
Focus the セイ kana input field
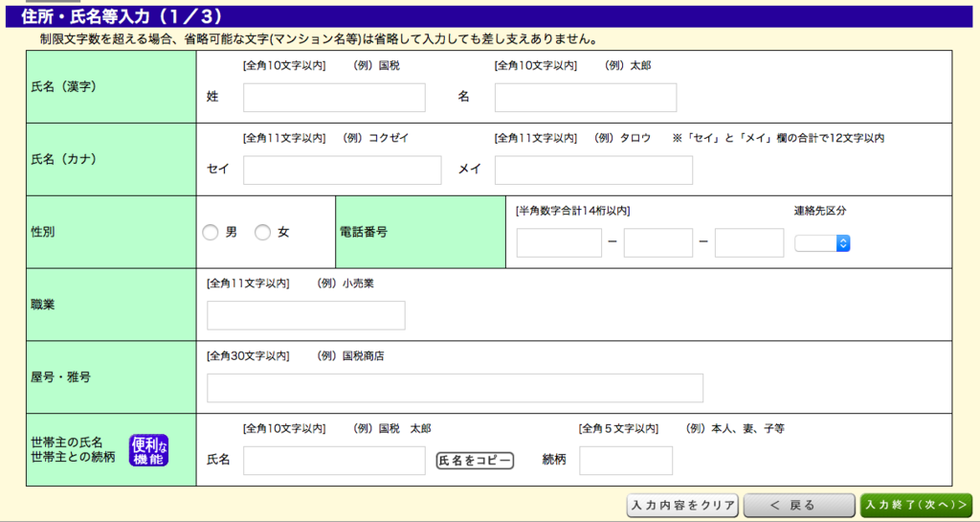pos(342,170)
